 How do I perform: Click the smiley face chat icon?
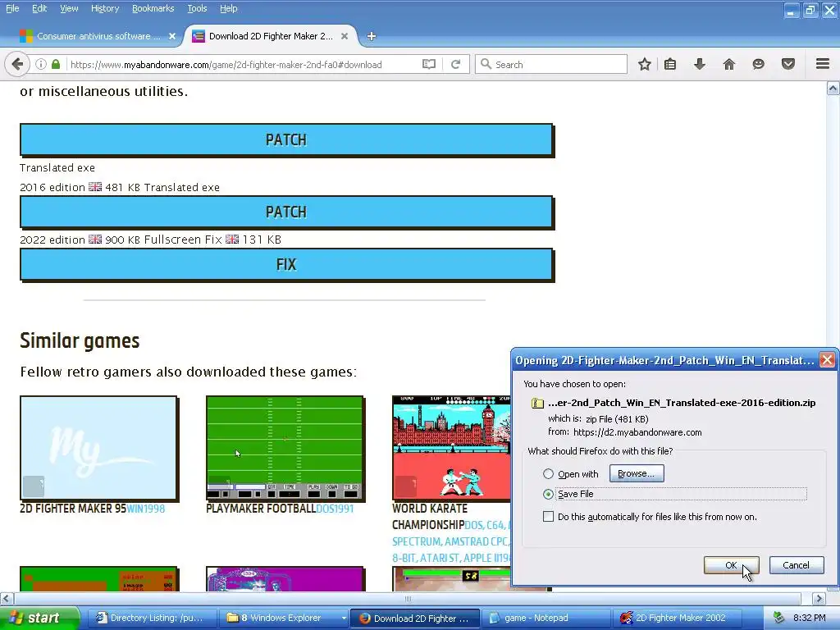point(758,64)
